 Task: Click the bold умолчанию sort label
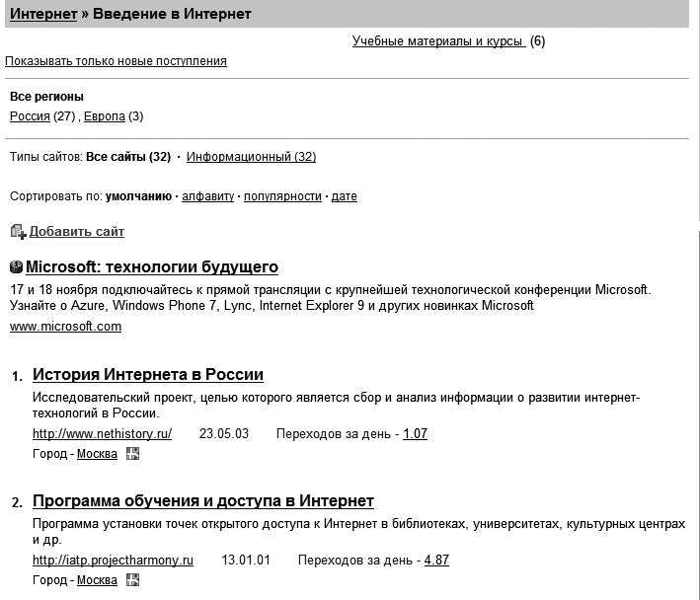coord(139,196)
